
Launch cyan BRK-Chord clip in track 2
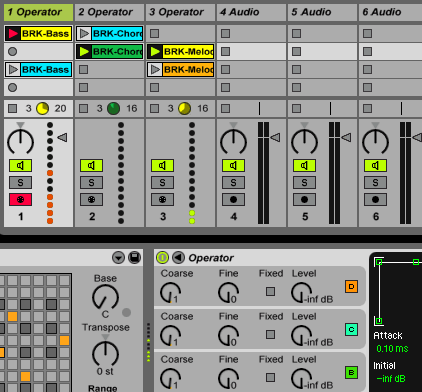(84, 33)
